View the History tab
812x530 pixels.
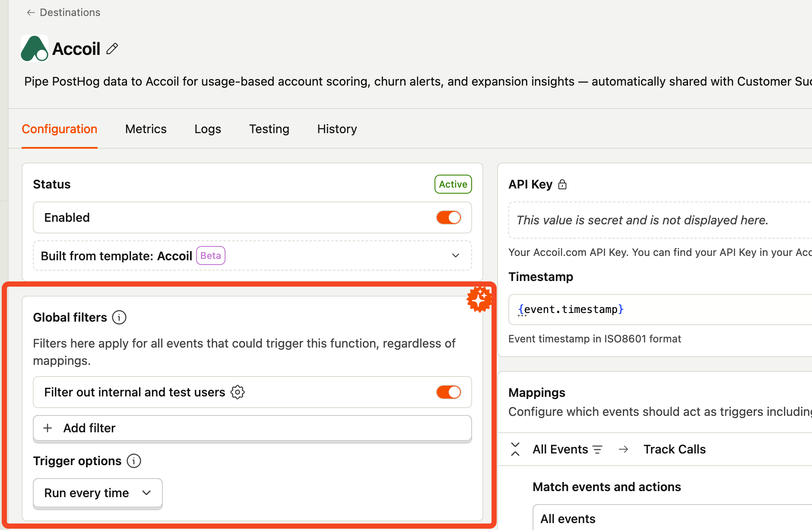(x=337, y=129)
